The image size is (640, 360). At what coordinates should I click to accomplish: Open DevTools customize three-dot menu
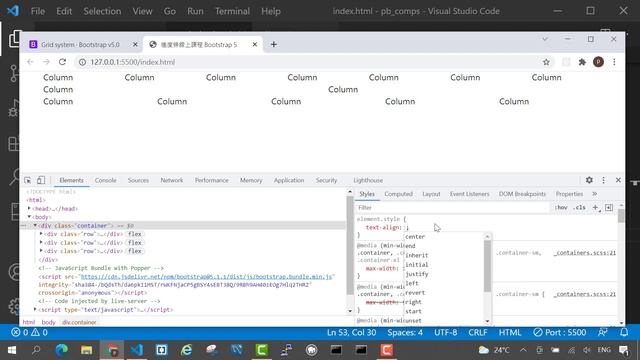pyautogui.click(x=603, y=180)
